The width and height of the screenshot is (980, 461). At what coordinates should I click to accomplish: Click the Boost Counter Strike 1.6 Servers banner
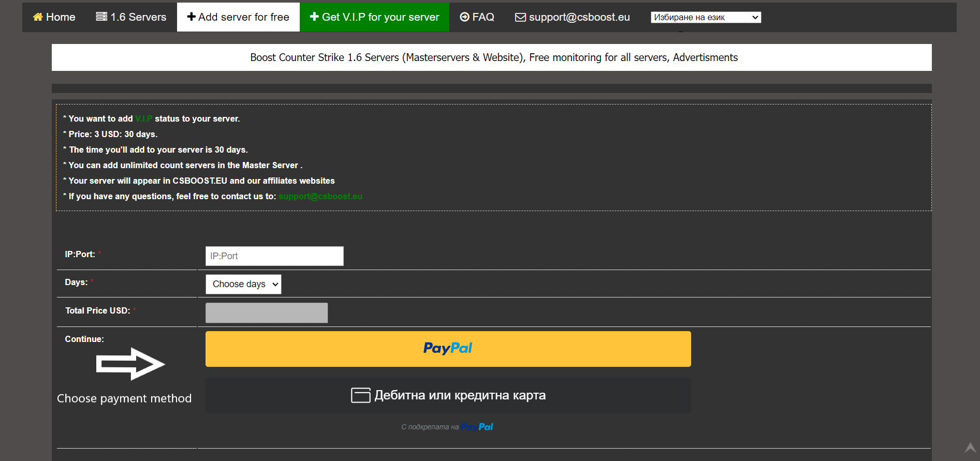click(x=492, y=57)
